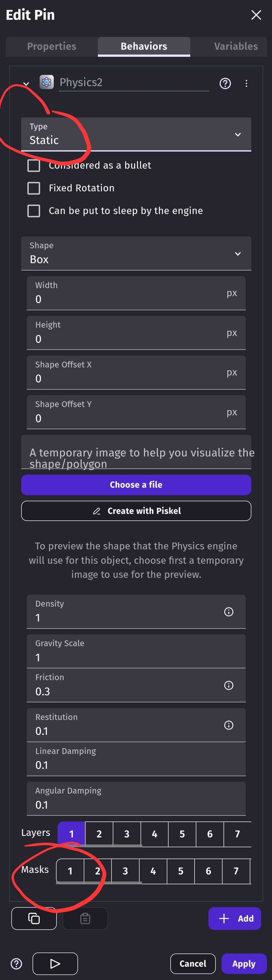Open Physics2 behavior help icon

coord(225,83)
